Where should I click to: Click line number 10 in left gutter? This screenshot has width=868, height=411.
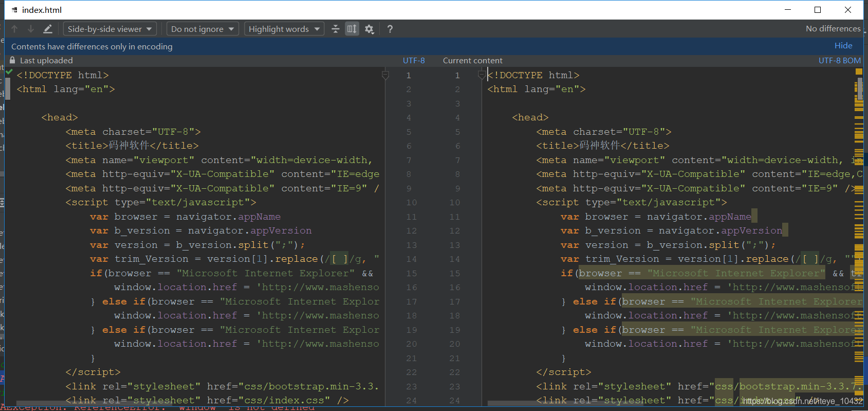click(412, 202)
